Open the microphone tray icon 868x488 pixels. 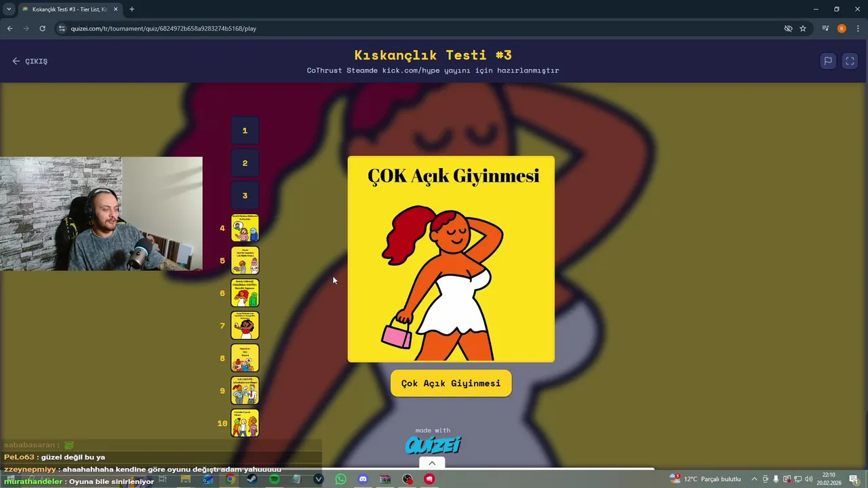[776, 479]
